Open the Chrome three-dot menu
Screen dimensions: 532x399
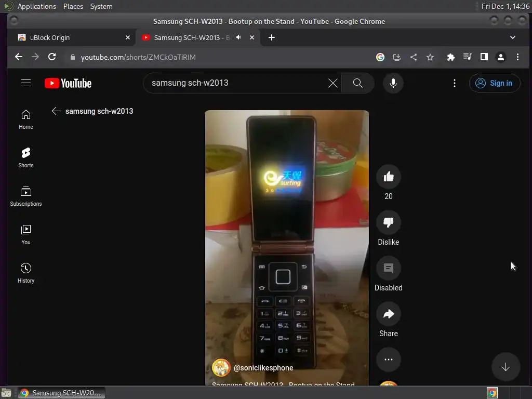click(517, 57)
